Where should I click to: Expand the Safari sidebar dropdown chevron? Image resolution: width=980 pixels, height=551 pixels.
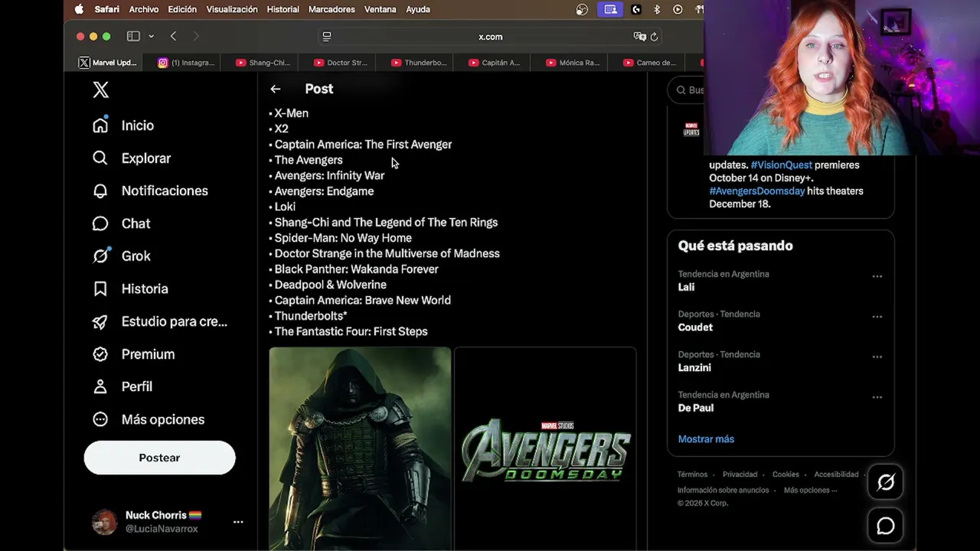[151, 36]
